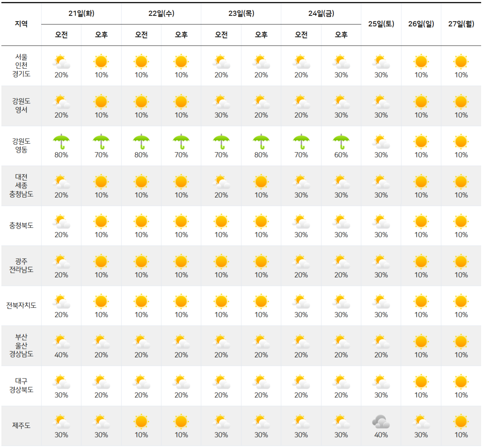The height and width of the screenshot is (448, 483).
Task: Click the umbrella icon for 강원도 영동 on 23일(목) 오후
Action: tap(261, 141)
